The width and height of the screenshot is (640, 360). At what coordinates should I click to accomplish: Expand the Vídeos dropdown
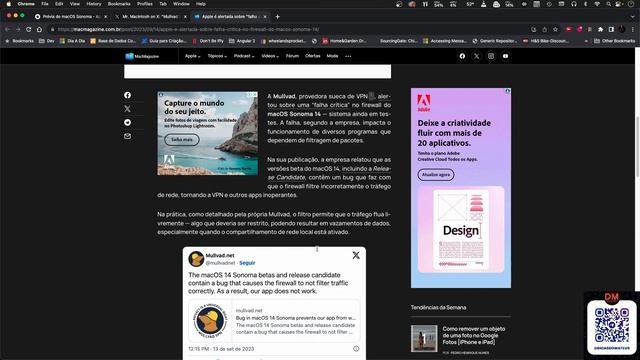pyautogui.click(x=270, y=56)
